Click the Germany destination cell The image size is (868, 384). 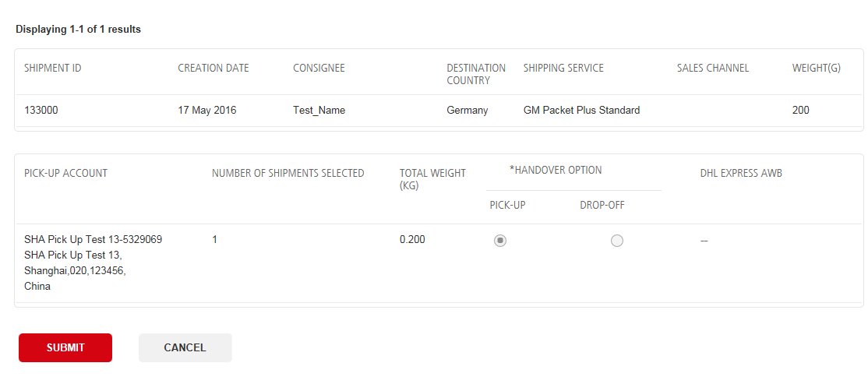[468, 111]
